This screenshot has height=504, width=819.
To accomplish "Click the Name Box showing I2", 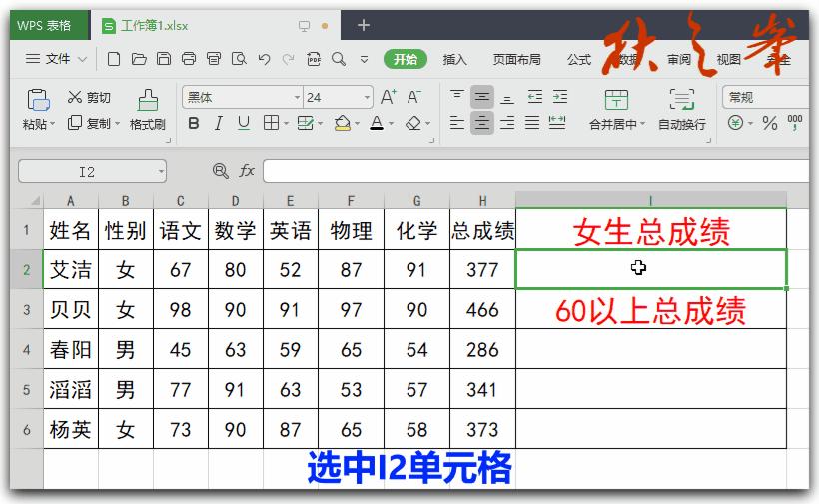I will [87, 171].
